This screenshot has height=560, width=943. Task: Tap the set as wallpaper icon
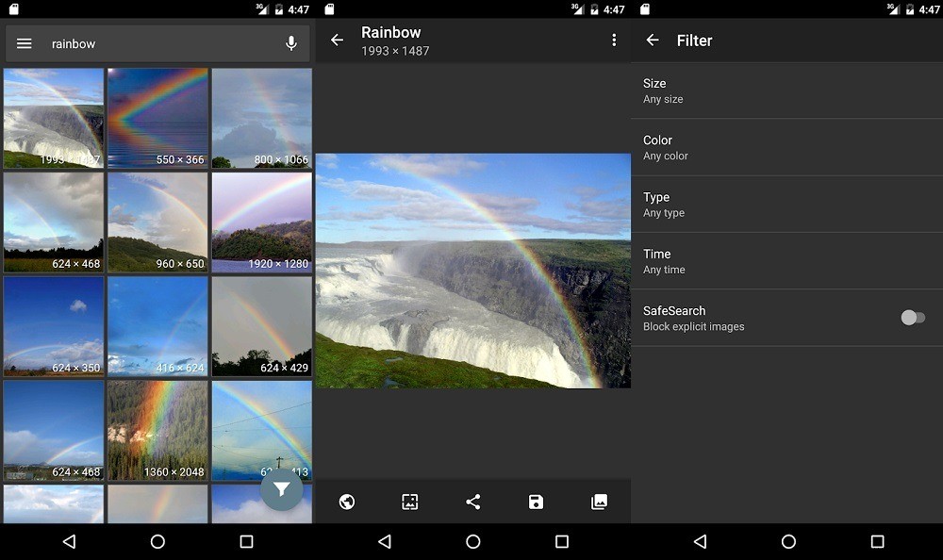click(410, 502)
